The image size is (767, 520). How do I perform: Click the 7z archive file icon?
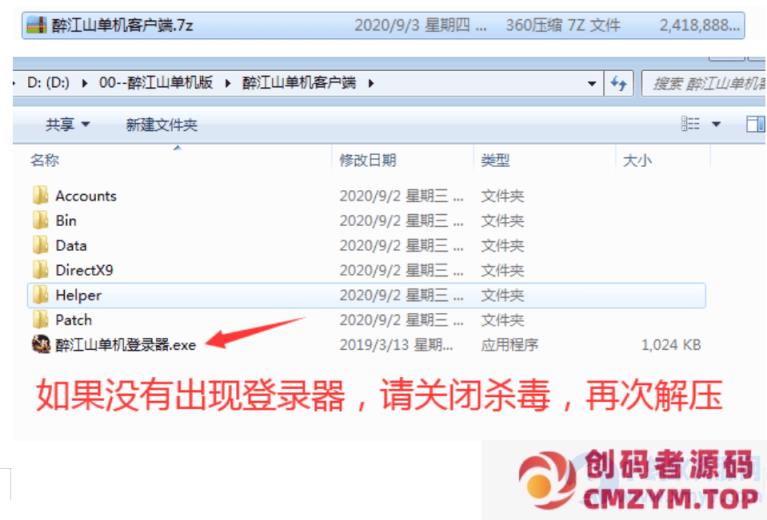[37, 25]
